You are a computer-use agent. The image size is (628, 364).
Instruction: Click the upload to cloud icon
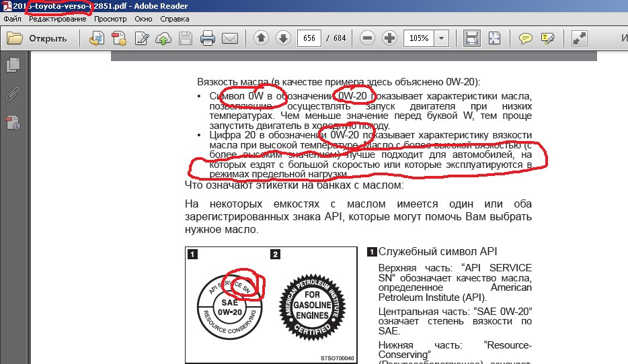pyautogui.click(x=163, y=38)
